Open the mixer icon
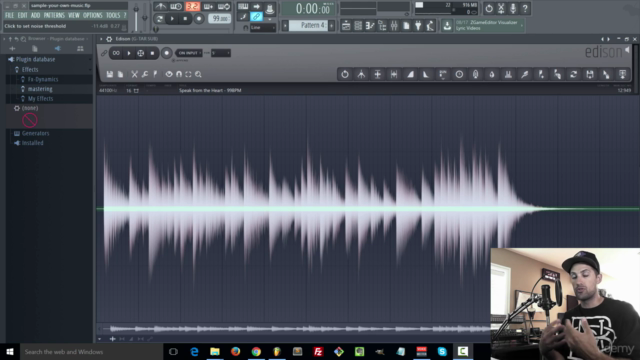The width and height of the screenshot is (640, 360). (x=394, y=26)
